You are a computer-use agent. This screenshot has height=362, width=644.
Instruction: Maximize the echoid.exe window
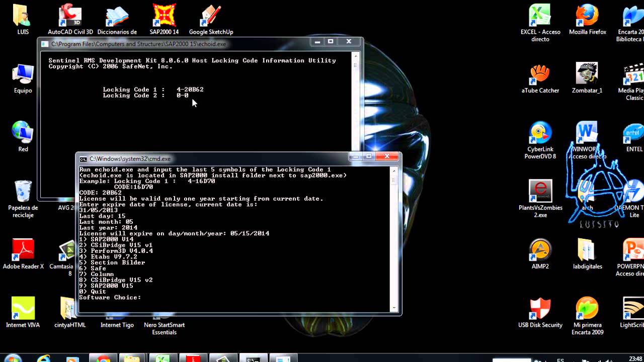point(331,42)
